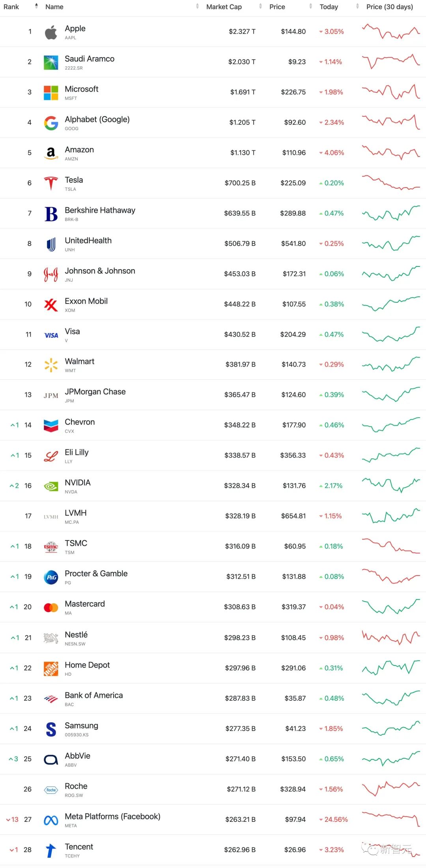Open the Alphabet (Google) company link

click(x=97, y=119)
